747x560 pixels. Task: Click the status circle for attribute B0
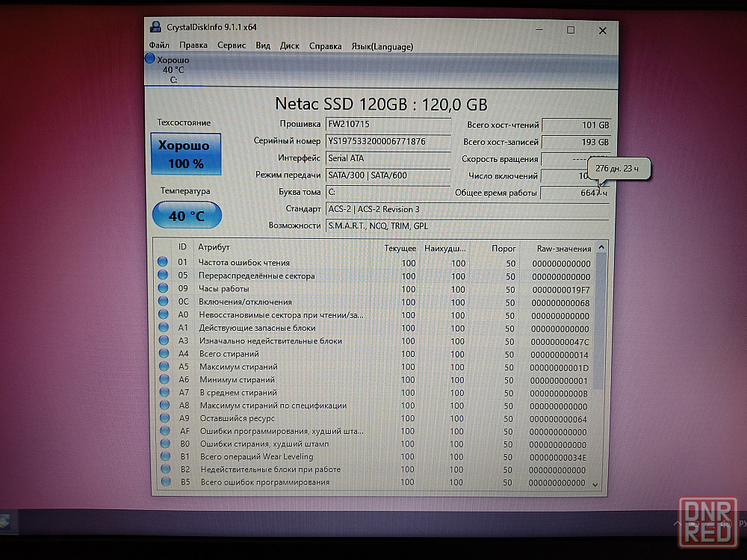point(165,444)
